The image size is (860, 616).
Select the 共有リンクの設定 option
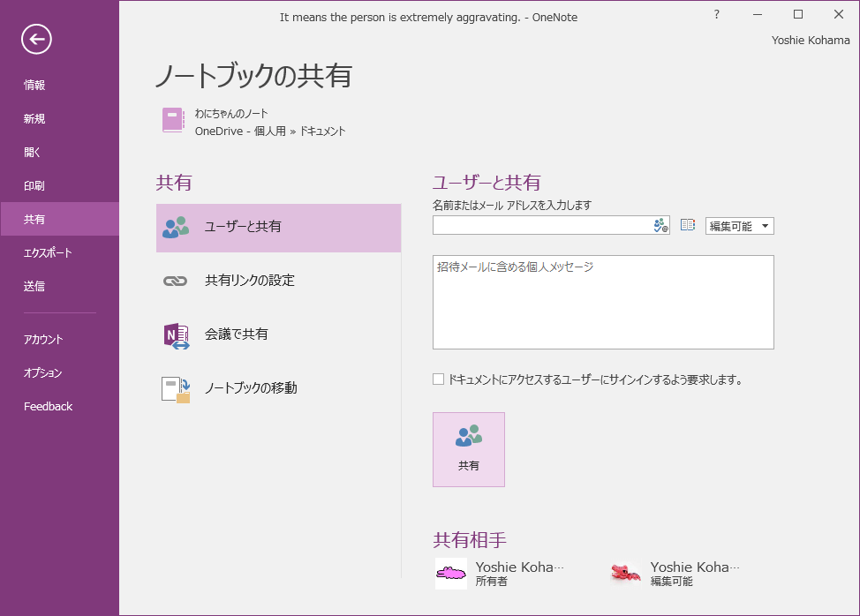279,281
